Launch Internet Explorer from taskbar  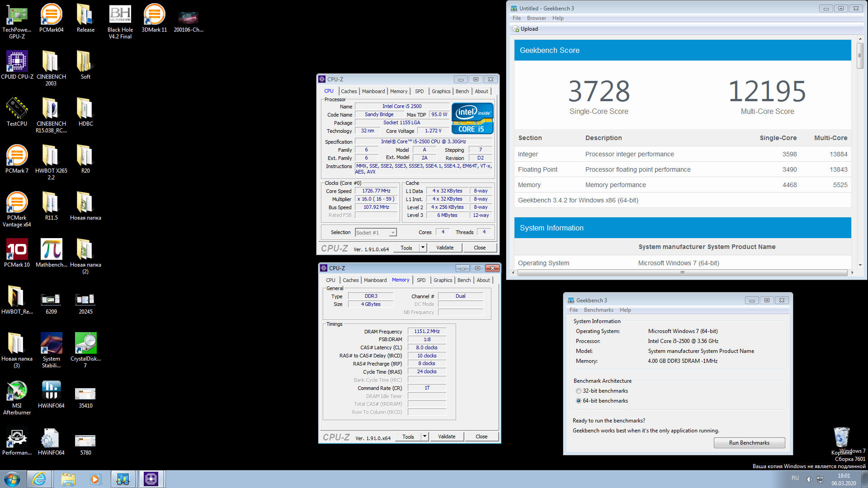(39, 479)
